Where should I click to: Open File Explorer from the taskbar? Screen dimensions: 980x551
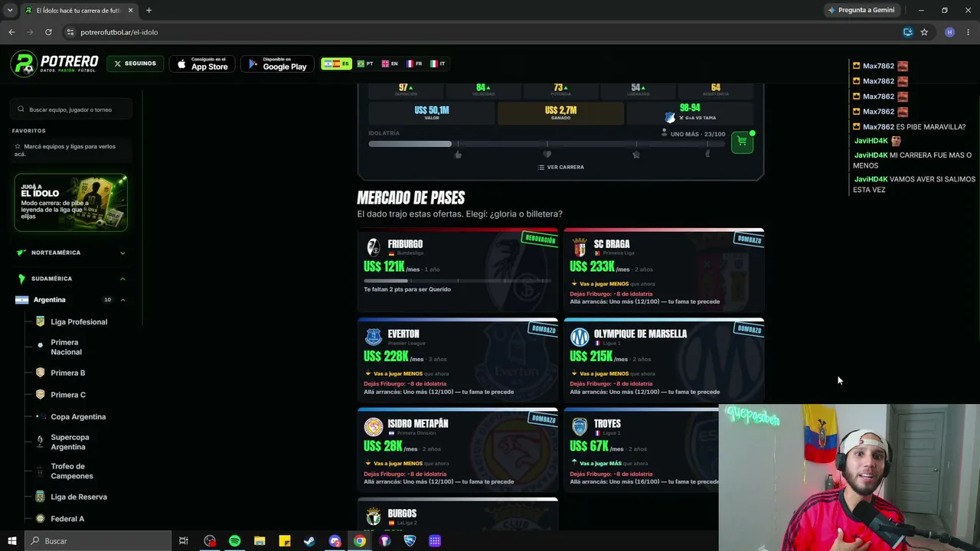pyautogui.click(x=260, y=541)
